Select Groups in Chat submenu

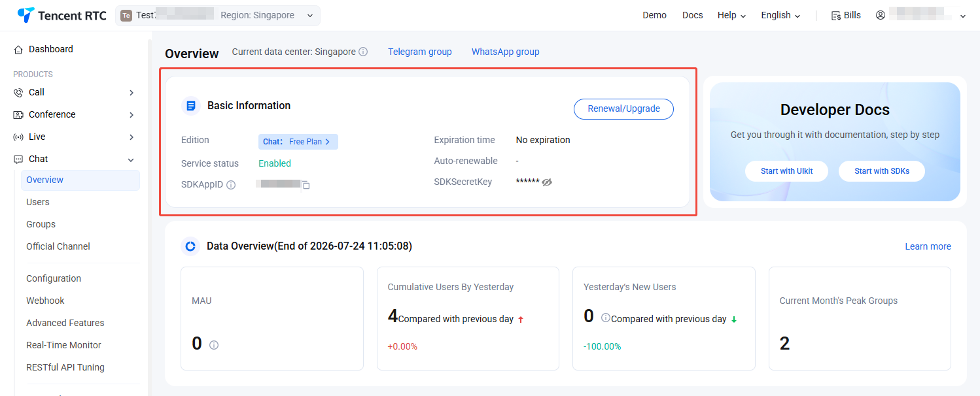click(x=41, y=225)
